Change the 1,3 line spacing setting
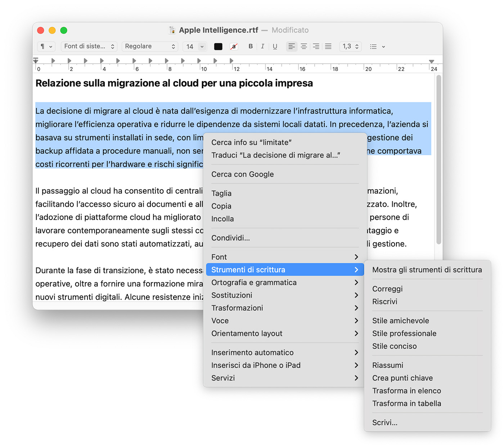 (350, 46)
